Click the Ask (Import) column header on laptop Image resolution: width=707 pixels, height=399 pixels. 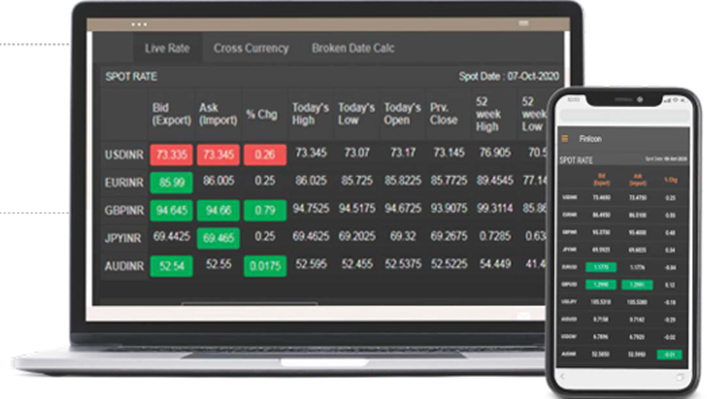pos(218,114)
